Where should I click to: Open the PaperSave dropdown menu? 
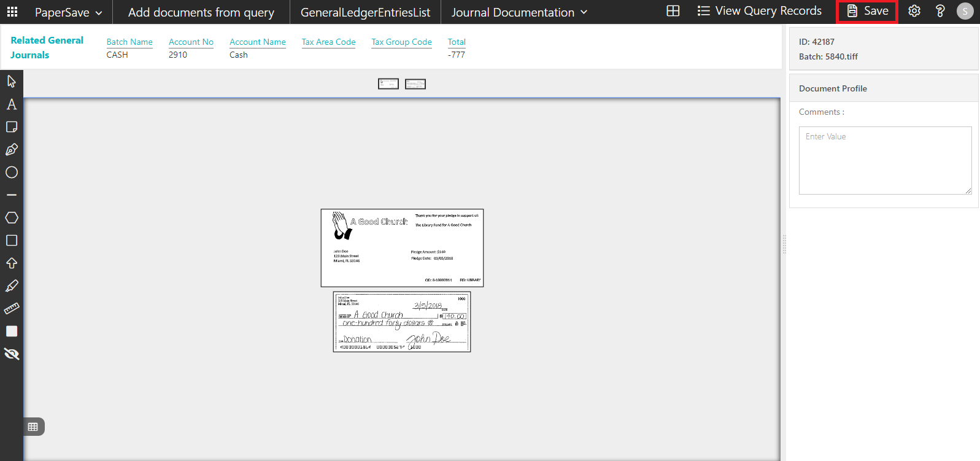point(68,12)
